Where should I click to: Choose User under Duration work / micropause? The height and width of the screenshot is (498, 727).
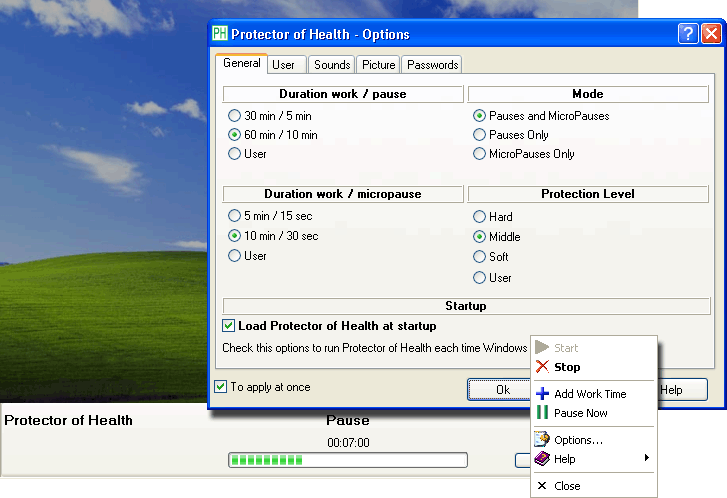pos(247,256)
